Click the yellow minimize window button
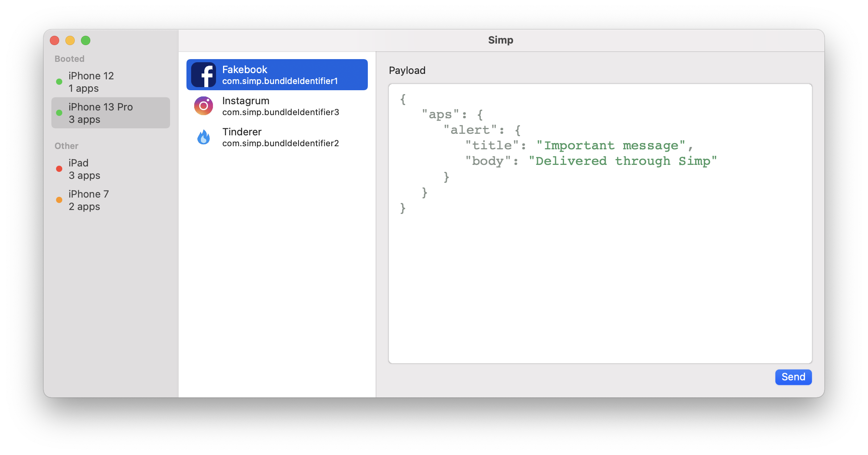Viewport: 868px width, 455px height. coord(70,40)
